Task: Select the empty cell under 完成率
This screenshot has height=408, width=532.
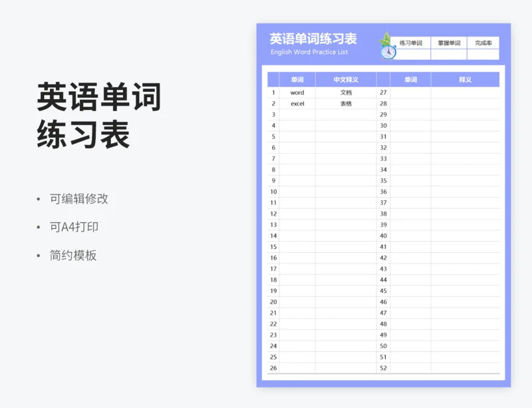Action: (x=483, y=55)
